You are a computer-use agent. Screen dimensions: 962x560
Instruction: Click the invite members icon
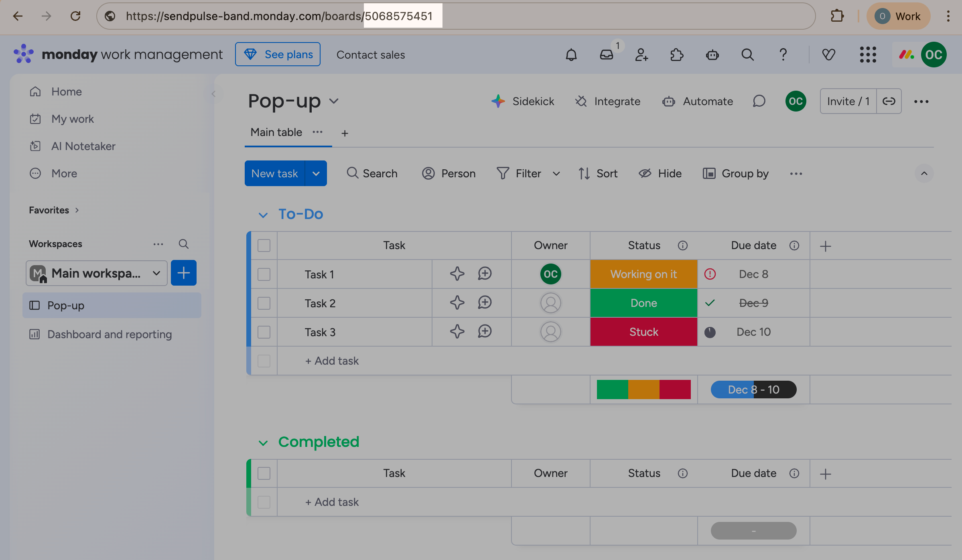point(641,55)
